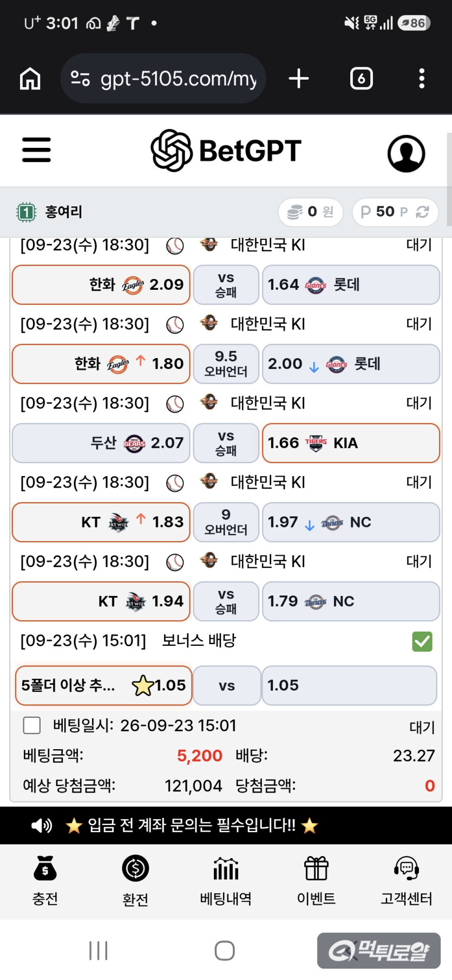Viewport: 452px width, 980px height.
Task: Open the browser three-dot menu
Action: click(422, 79)
